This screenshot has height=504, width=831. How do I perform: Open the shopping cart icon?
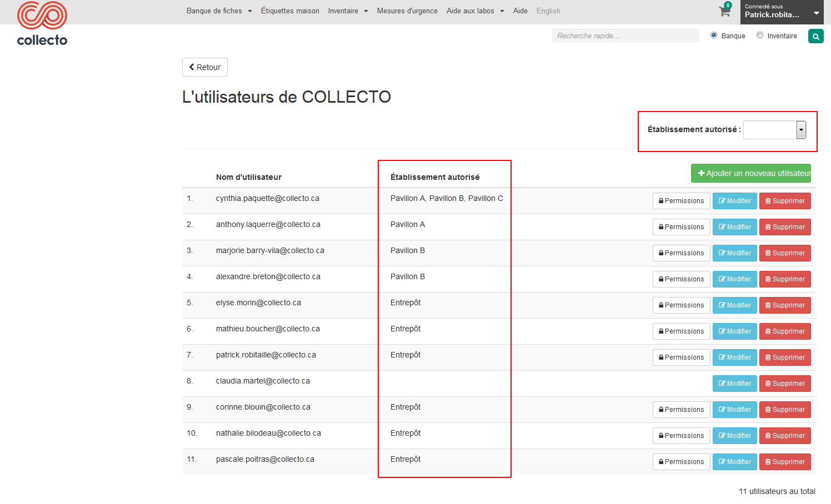[x=724, y=11]
